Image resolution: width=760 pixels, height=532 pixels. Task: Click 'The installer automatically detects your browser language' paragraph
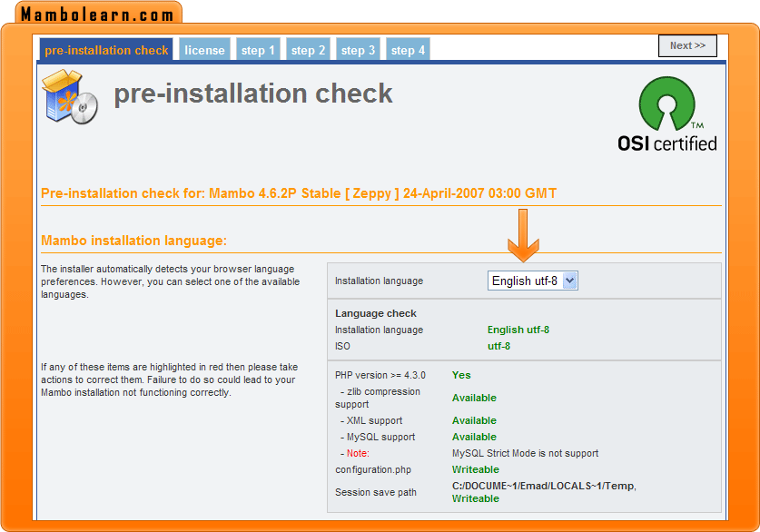coord(170,281)
